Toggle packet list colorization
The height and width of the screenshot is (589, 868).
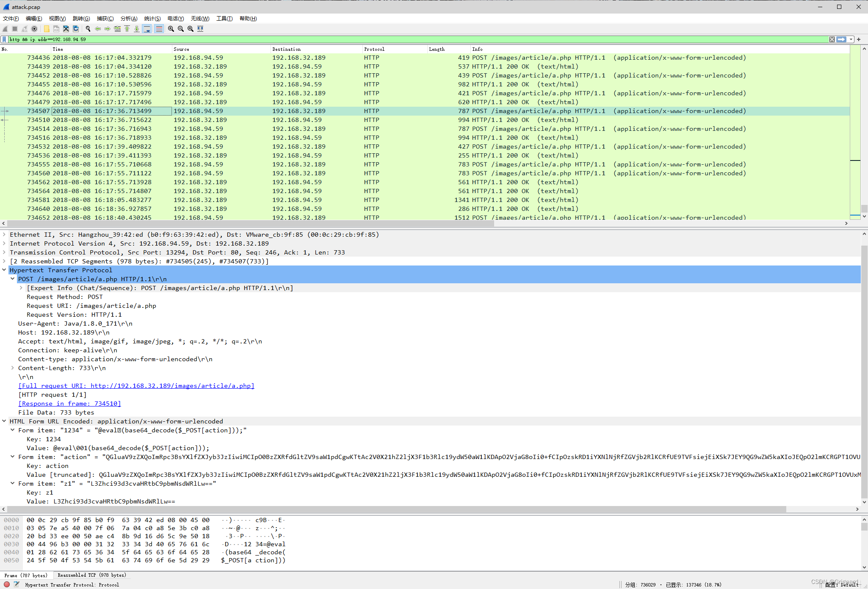(x=159, y=29)
